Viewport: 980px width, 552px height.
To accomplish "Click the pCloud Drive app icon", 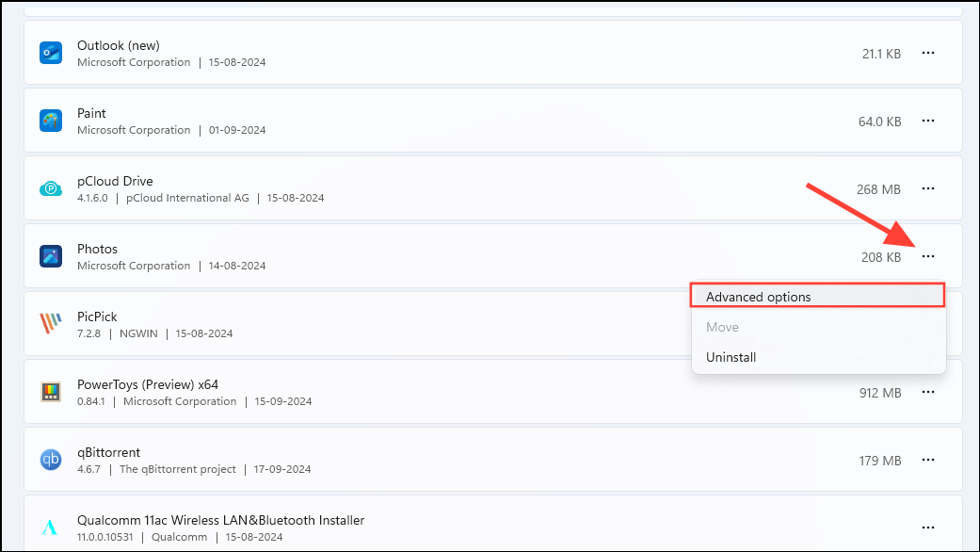I will click(x=51, y=188).
